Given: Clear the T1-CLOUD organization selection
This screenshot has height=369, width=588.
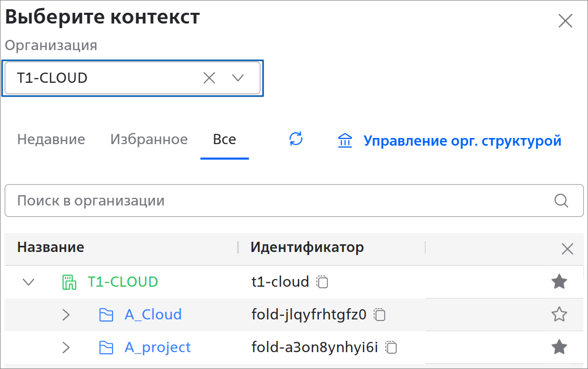Looking at the screenshot, I should click(x=209, y=78).
